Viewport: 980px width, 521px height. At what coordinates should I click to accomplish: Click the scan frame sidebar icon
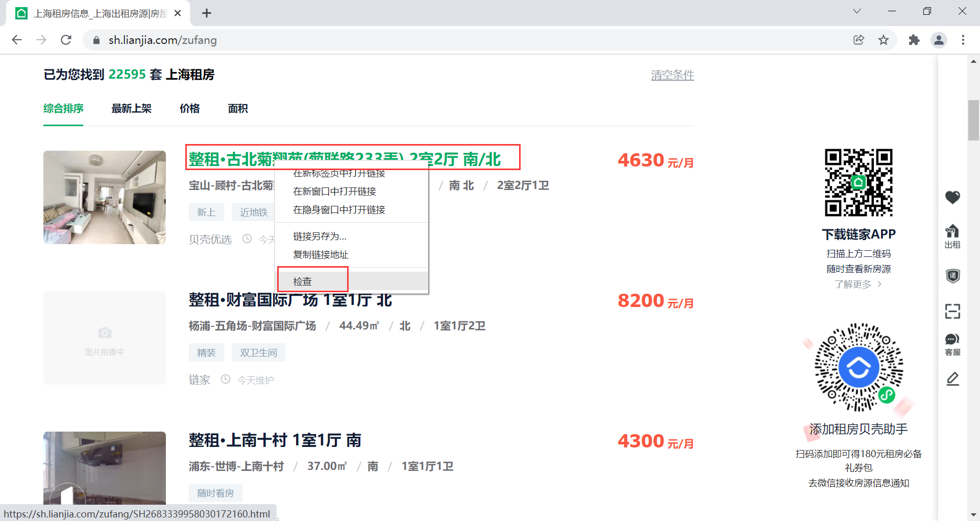pyautogui.click(x=952, y=311)
